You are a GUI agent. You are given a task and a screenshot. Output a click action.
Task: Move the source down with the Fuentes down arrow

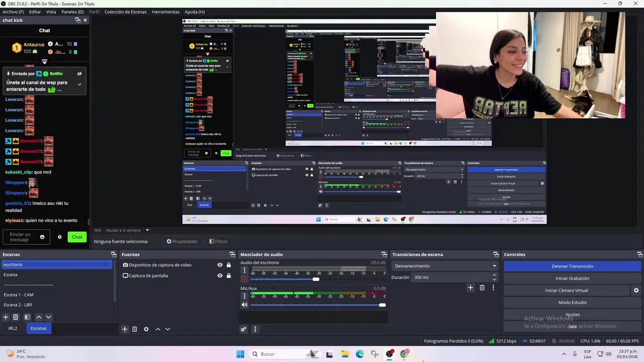coord(168,329)
